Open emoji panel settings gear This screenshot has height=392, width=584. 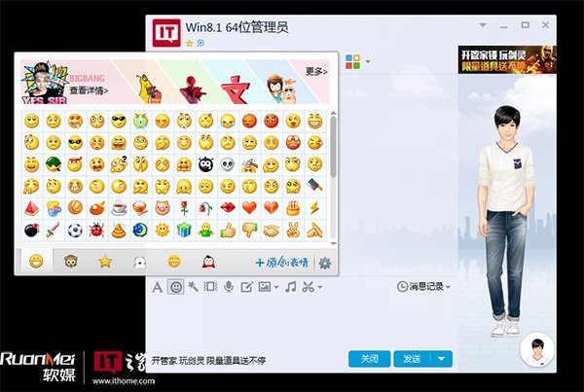point(325,264)
